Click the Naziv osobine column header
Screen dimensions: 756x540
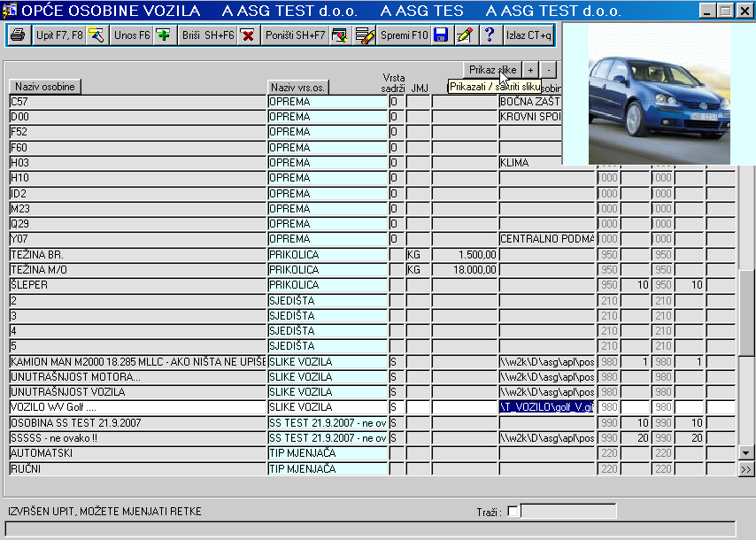[x=45, y=87]
